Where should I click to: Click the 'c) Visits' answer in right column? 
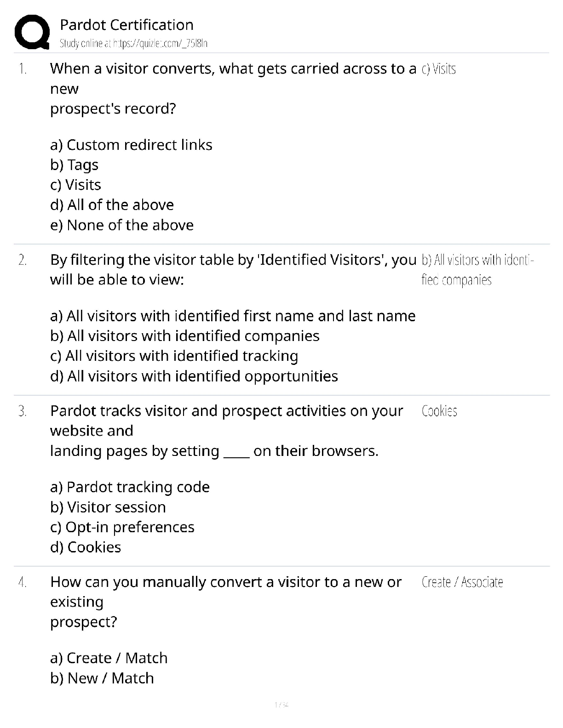[438, 69]
